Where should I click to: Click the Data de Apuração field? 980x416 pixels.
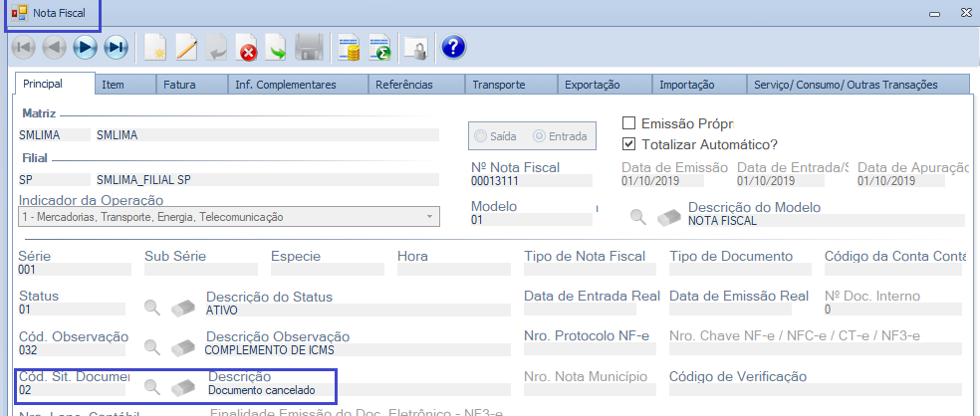tap(900, 181)
